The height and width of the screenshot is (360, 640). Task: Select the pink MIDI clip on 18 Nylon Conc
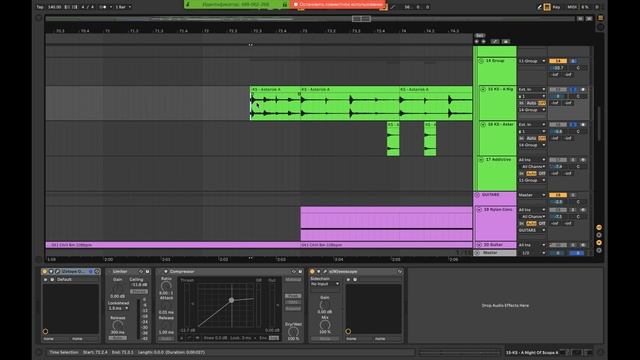click(x=386, y=223)
